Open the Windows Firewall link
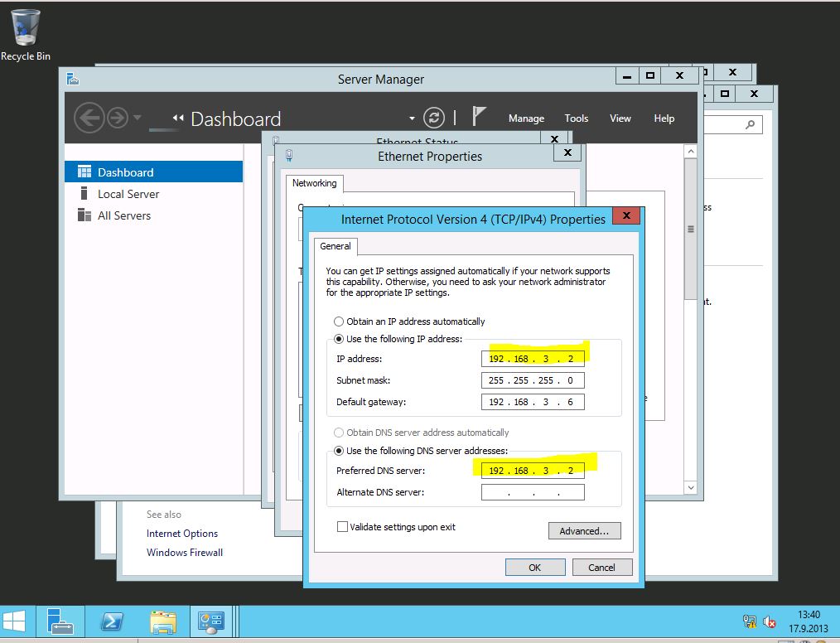Screen dimensions: 840x643 pyautogui.click(x=185, y=553)
